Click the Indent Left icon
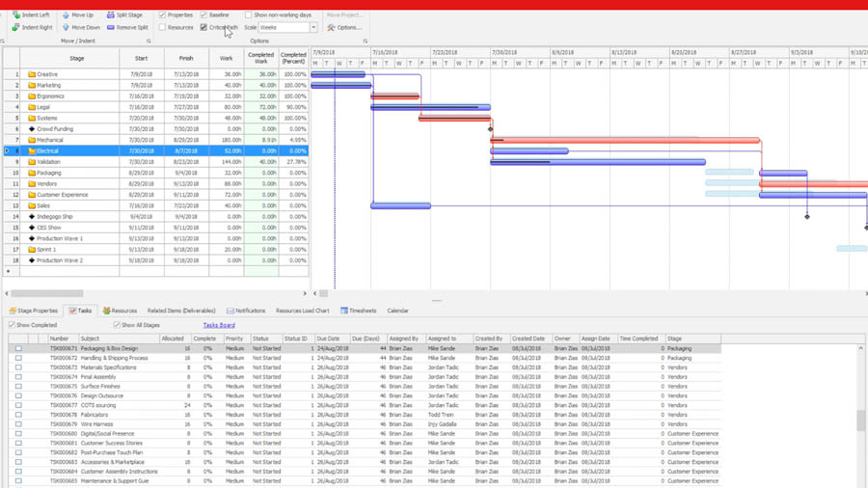Screen dimensions: 868x488 tap(16, 15)
